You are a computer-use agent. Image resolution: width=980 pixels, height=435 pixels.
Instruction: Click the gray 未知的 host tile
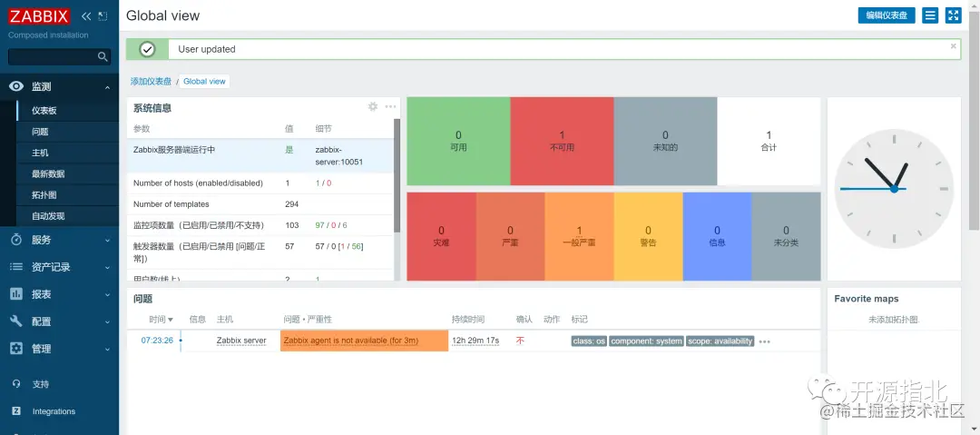coord(665,141)
